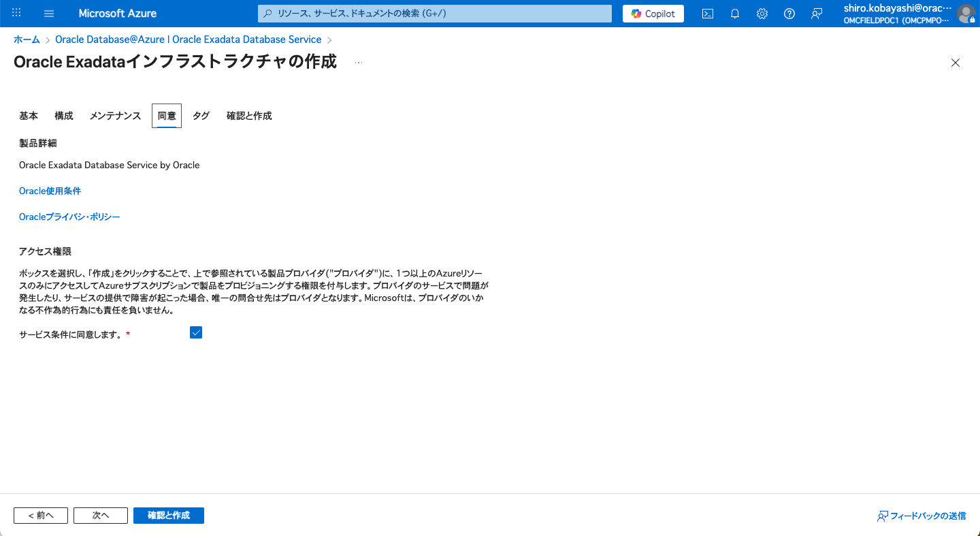
Task: Go back using the 前へ button
Action: click(x=40, y=516)
